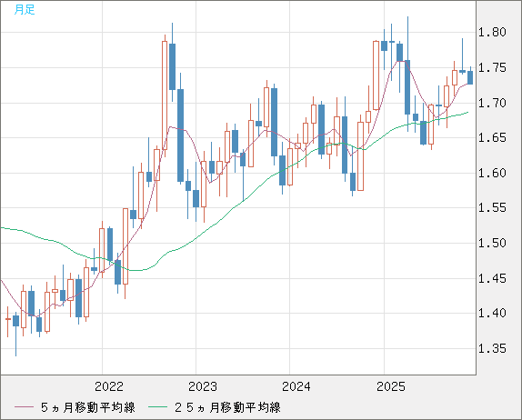Viewport: 522px width, 420px height.
Task: Click the 2024 year label on the x-axis
Action: click(296, 386)
